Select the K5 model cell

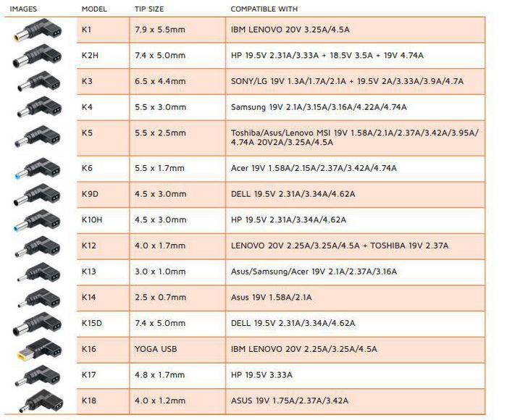point(103,138)
